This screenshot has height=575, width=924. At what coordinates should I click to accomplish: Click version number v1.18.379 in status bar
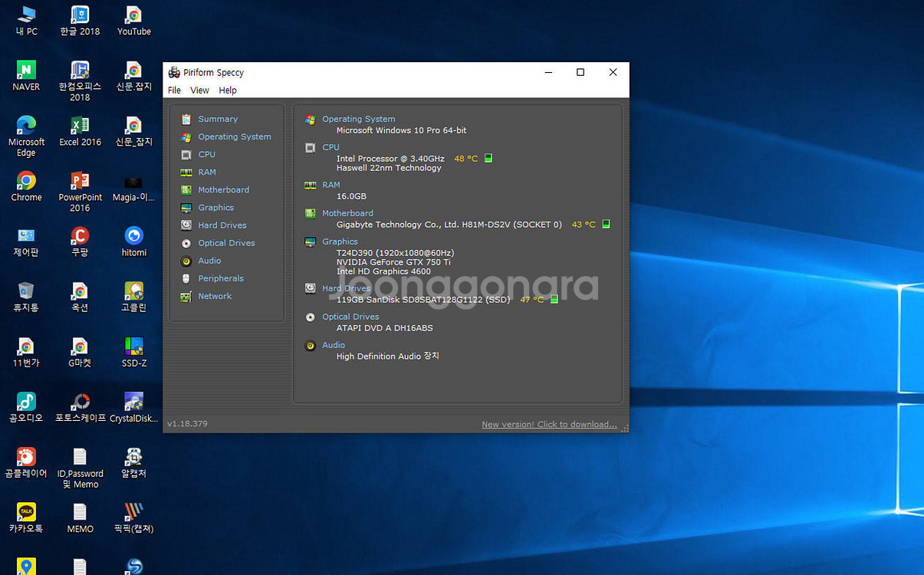[x=187, y=424]
